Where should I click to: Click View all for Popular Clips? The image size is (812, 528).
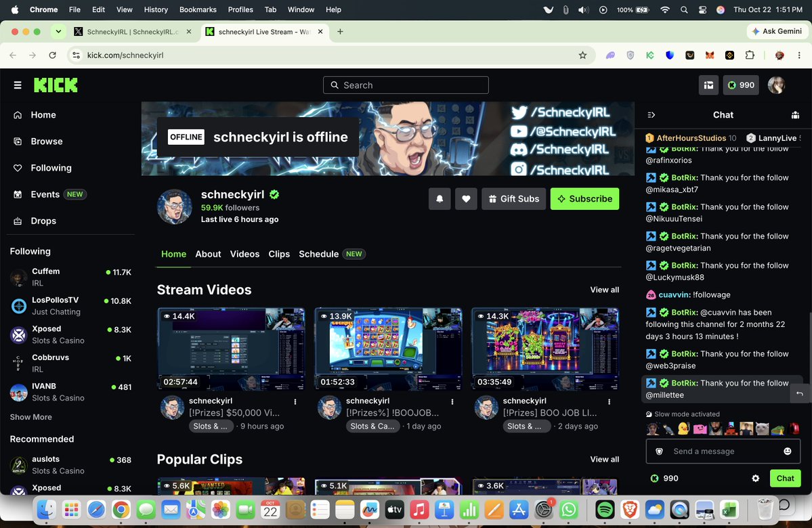point(604,459)
